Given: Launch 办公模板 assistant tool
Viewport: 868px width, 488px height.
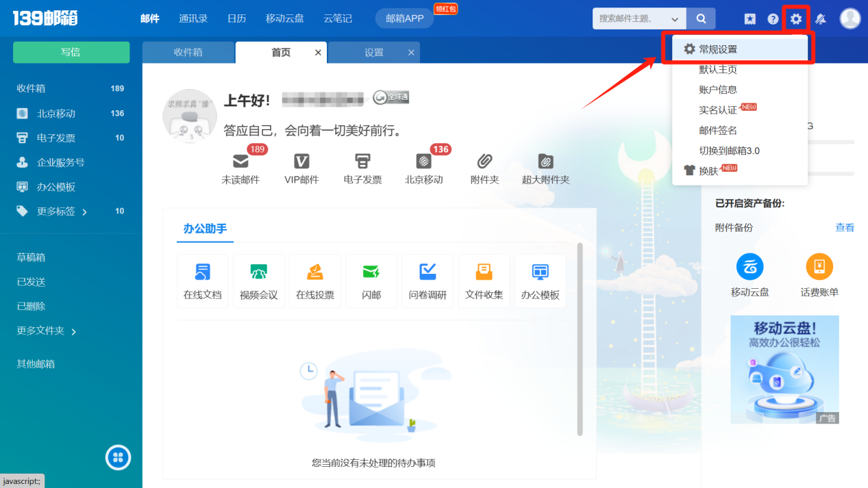Looking at the screenshot, I should point(540,281).
